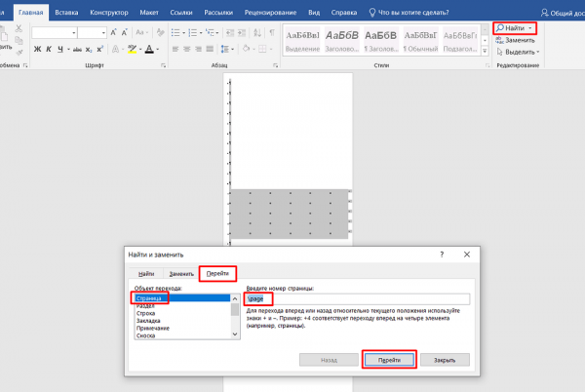This screenshot has width=585, height=392.
Task: Clear all formatting
Action: [161, 32]
